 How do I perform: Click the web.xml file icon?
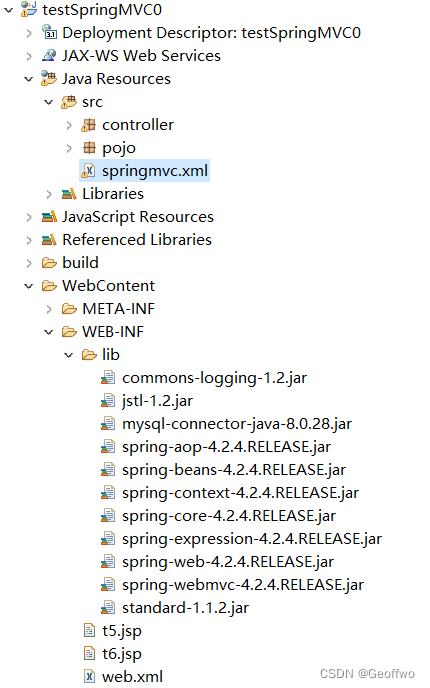click(x=89, y=676)
